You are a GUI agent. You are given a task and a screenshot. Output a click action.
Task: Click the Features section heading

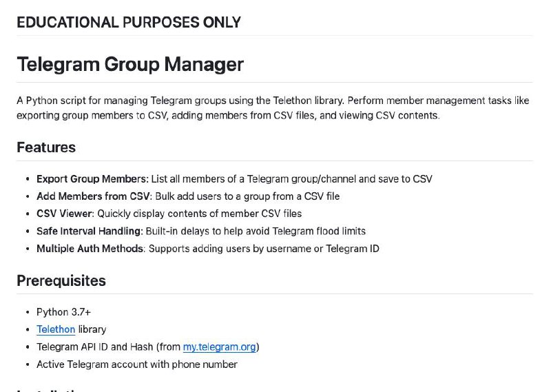[x=46, y=147]
